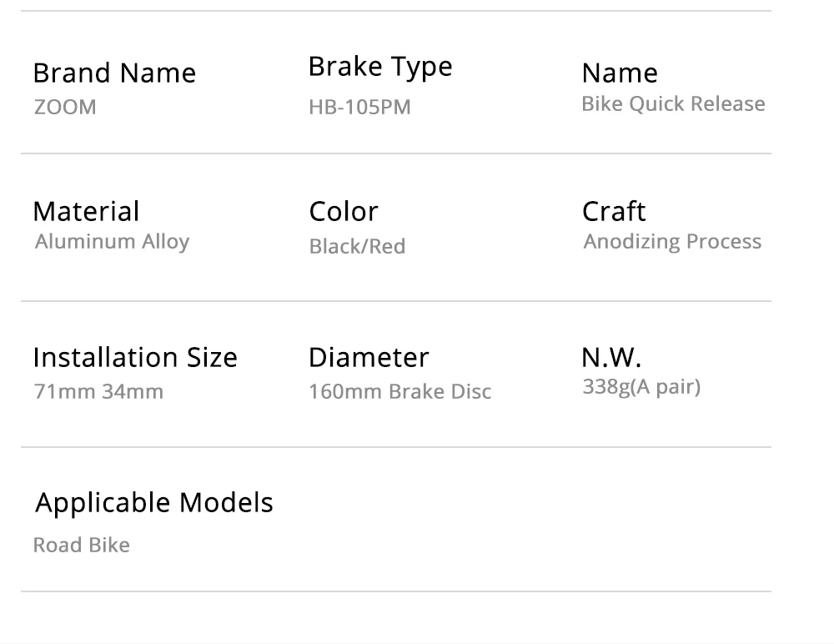This screenshot has width=834, height=644.
Task: Select the "Aluminum Alloy" value
Action: [113, 242]
